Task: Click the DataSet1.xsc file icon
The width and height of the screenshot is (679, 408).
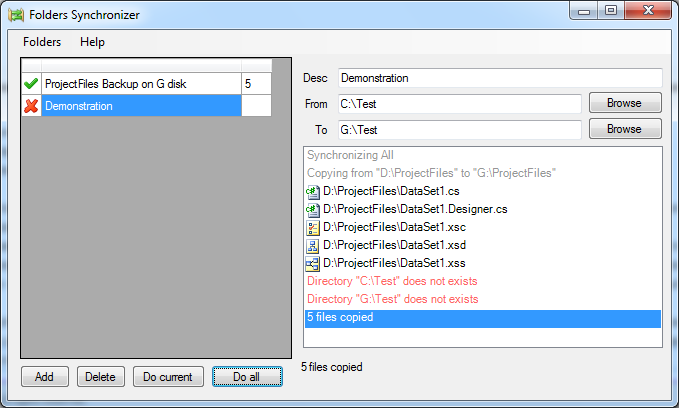Action: [313, 227]
